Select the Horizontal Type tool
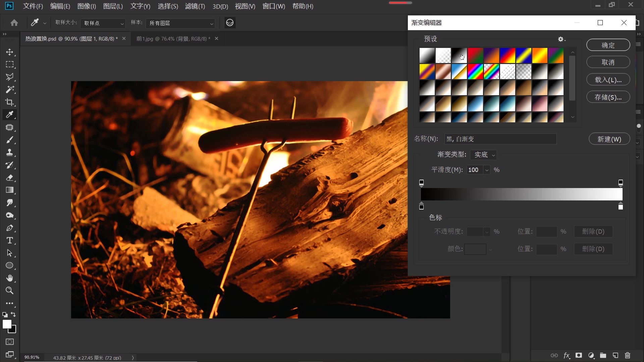The height and width of the screenshot is (362, 644). [x=9, y=240]
